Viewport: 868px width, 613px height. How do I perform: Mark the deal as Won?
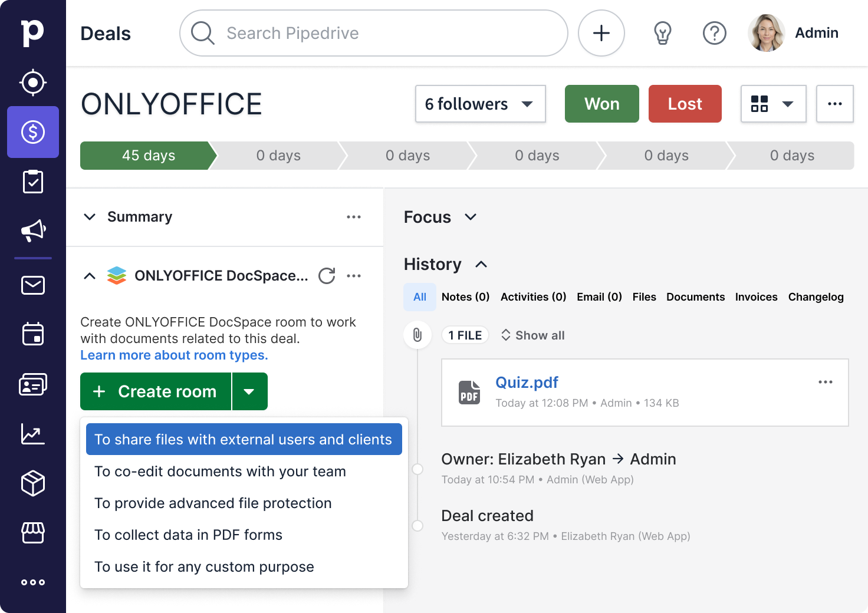[x=602, y=104]
